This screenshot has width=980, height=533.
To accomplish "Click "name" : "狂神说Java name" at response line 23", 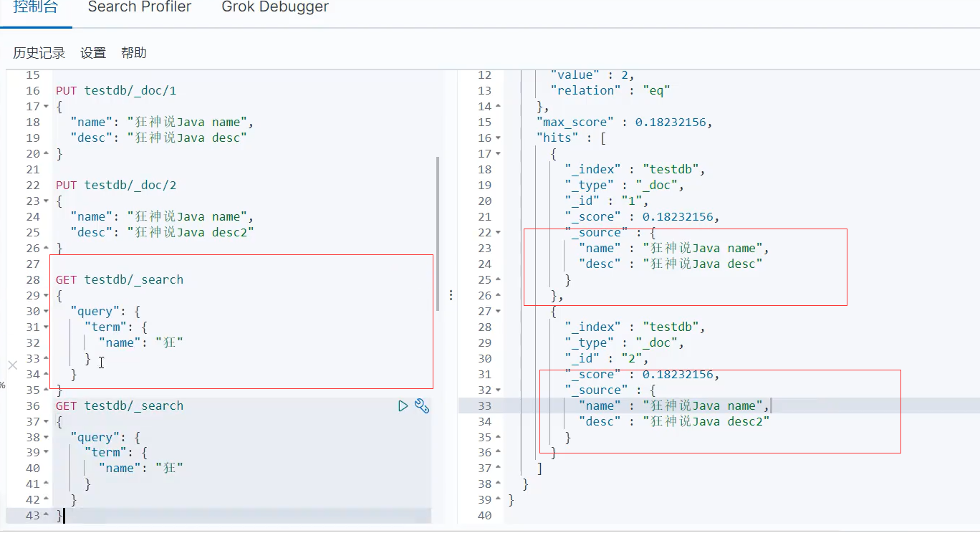I will click(x=674, y=249).
